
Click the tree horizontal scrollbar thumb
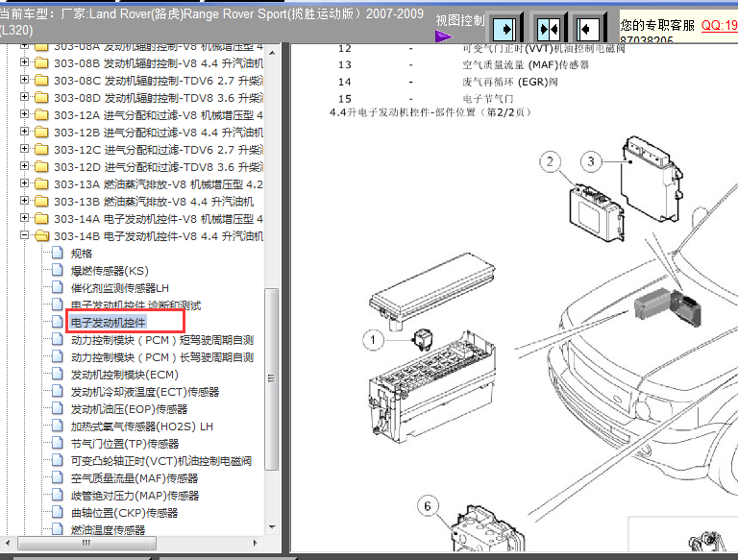click(86, 543)
